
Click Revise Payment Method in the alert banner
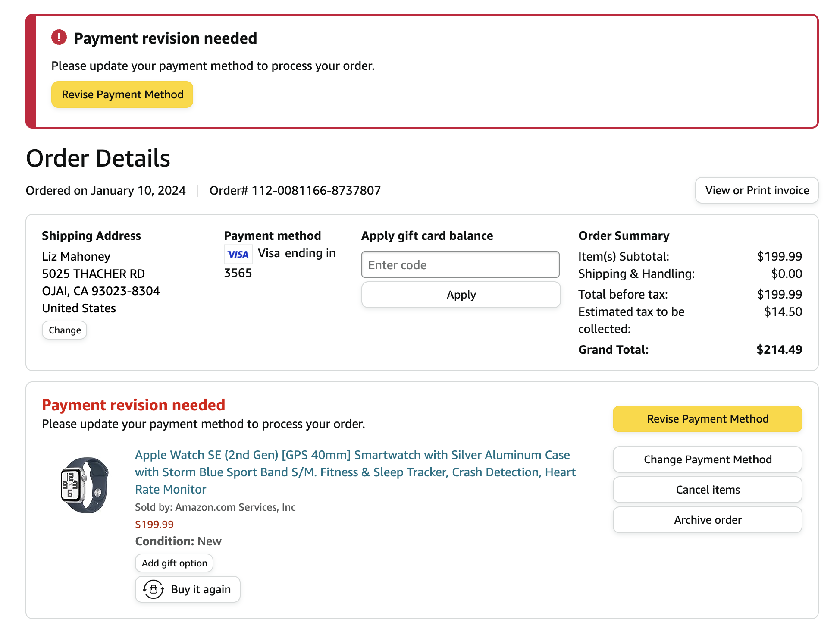point(122,94)
